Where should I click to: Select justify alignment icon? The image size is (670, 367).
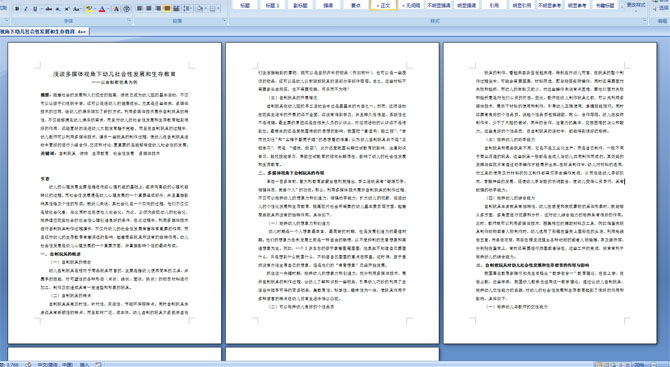point(167,9)
